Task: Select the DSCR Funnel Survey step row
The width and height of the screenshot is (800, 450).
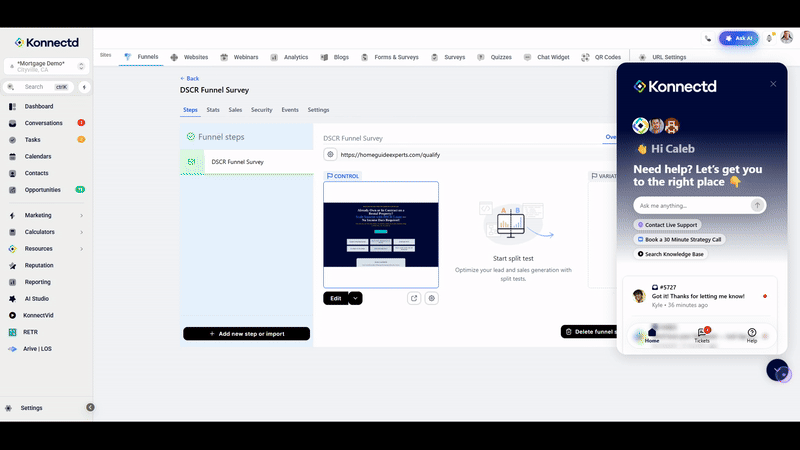Action: pyautogui.click(x=247, y=162)
